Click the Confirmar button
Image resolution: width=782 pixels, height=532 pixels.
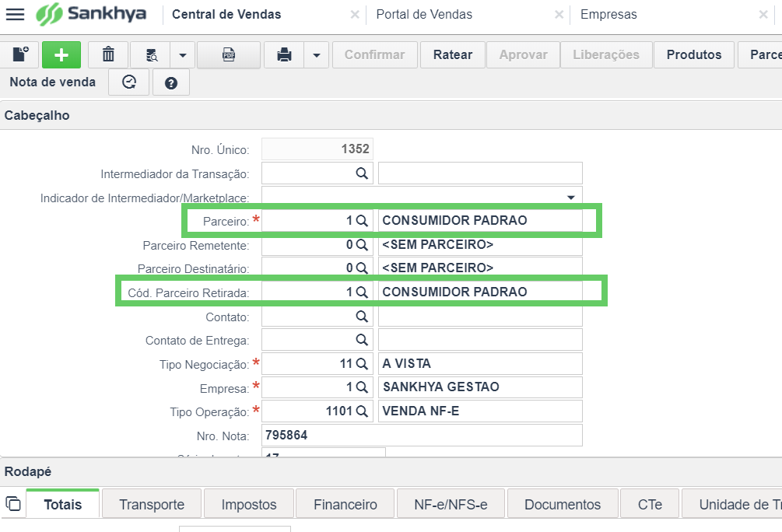coord(374,54)
